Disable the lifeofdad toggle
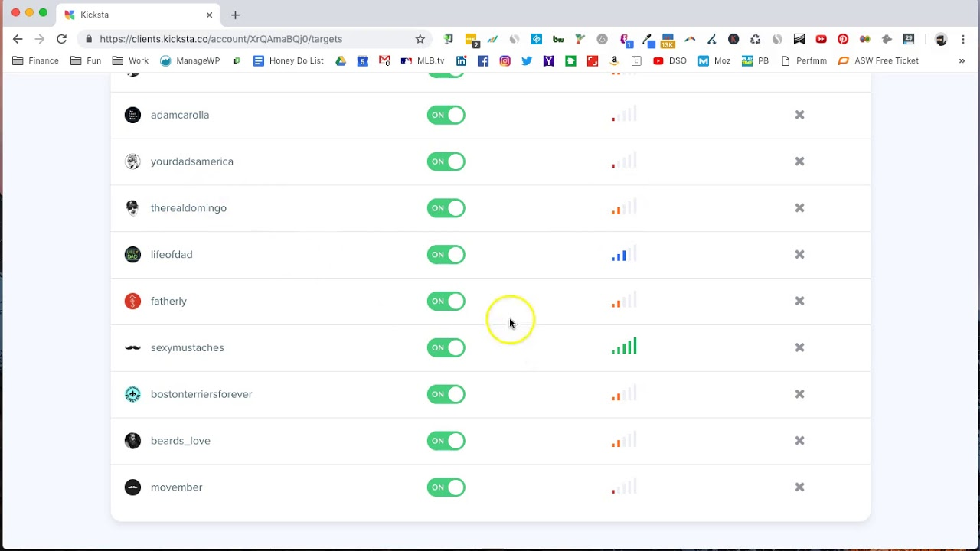The height and width of the screenshot is (551, 980). tap(446, 254)
